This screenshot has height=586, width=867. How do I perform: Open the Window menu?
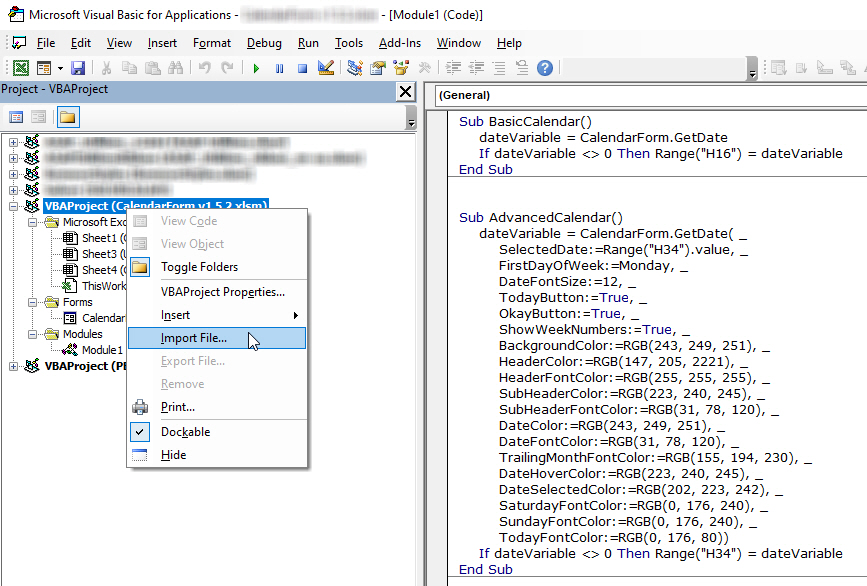pyautogui.click(x=459, y=43)
